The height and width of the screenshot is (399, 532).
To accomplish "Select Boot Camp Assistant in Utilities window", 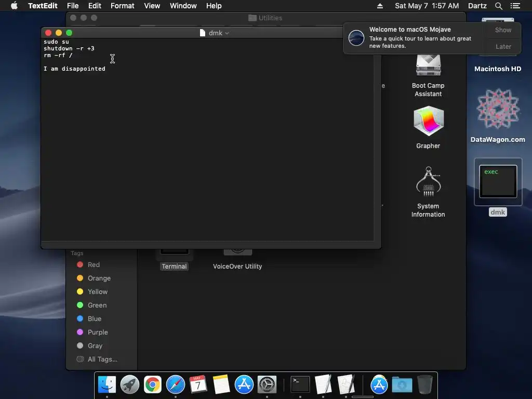I will pyautogui.click(x=428, y=76).
